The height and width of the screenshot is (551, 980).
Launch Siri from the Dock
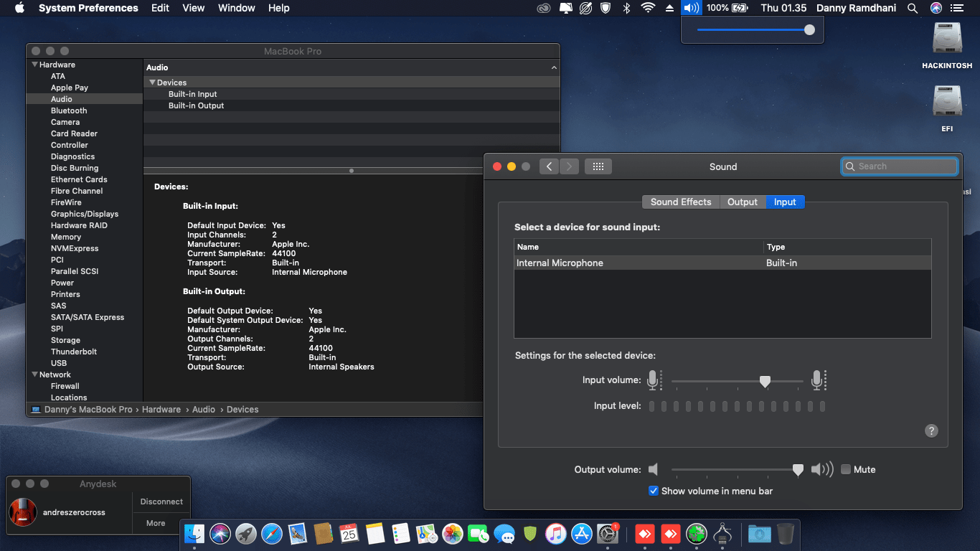tap(220, 534)
